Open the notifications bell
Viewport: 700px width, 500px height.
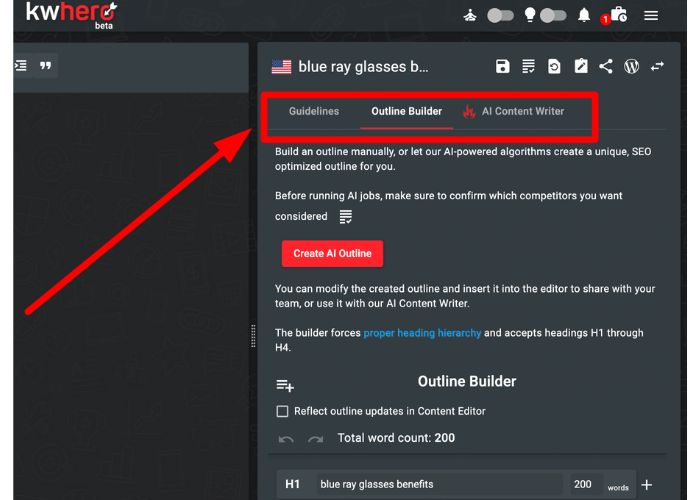click(x=584, y=15)
